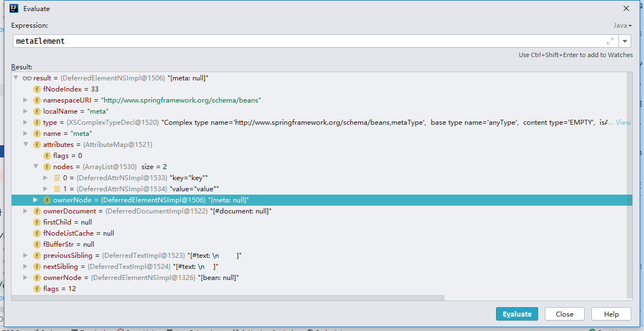This screenshot has width=644, height=331.
Task: Click the Evaluate button
Action: 517,314
